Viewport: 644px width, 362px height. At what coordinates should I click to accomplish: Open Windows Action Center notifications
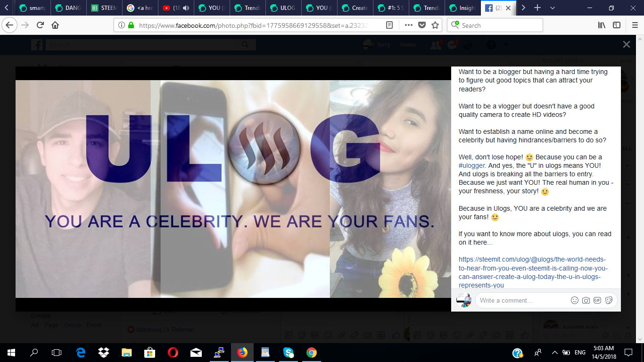click(x=628, y=352)
